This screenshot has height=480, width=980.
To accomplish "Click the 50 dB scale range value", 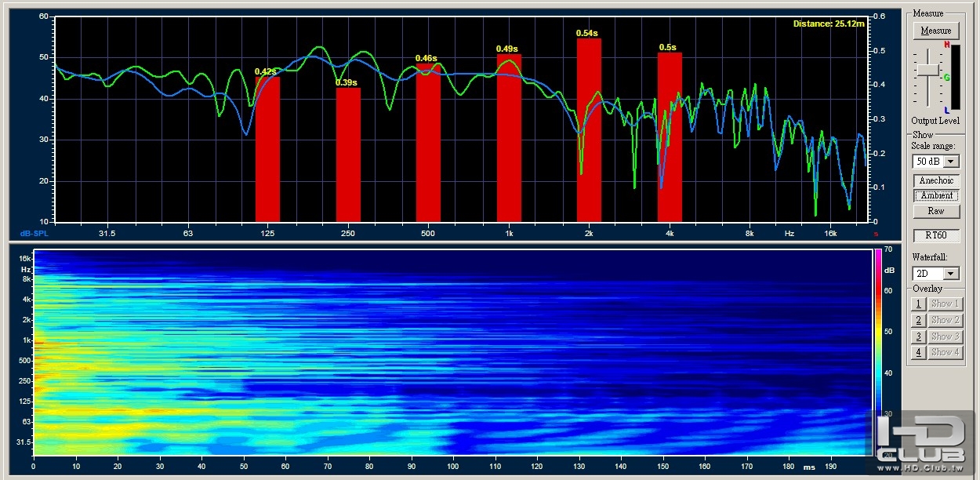I will [x=927, y=161].
